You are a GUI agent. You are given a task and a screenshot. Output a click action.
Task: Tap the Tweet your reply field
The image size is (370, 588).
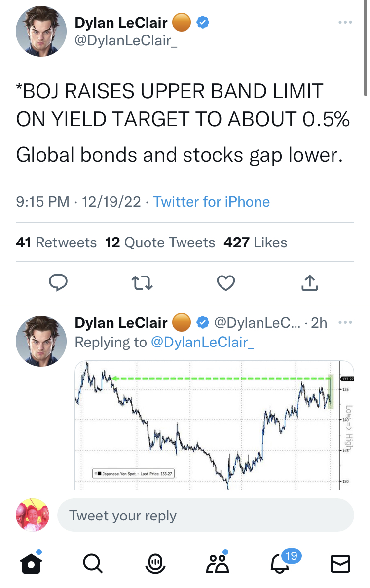(x=205, y=516)
